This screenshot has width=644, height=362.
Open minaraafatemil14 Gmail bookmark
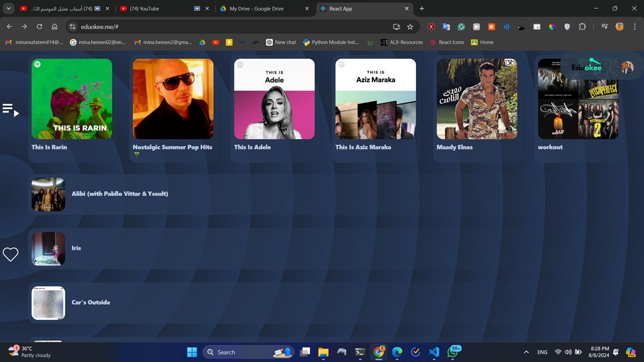click(34, 42)
